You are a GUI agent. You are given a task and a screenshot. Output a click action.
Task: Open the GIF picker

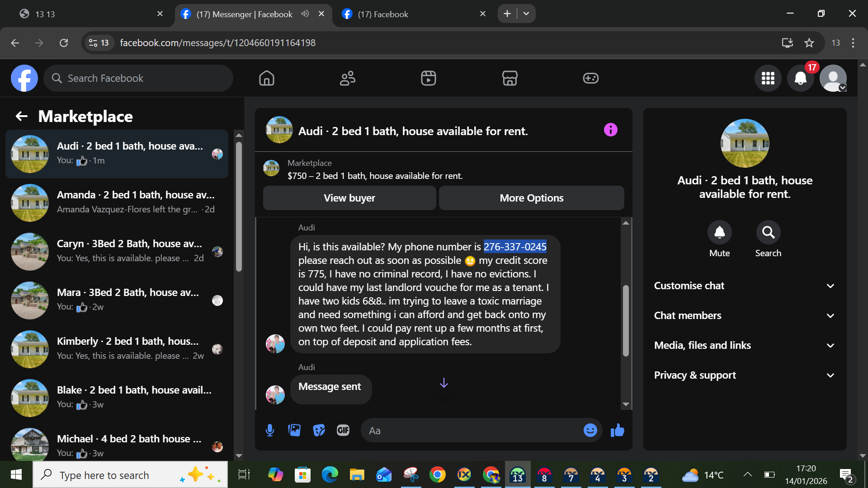pos(343,430)
